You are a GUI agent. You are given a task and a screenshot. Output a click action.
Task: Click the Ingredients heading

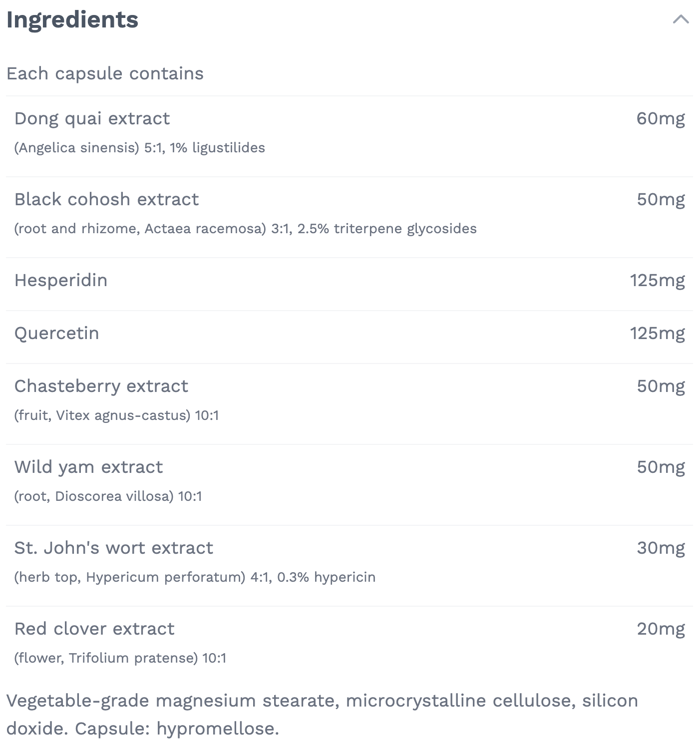point(72,20)
